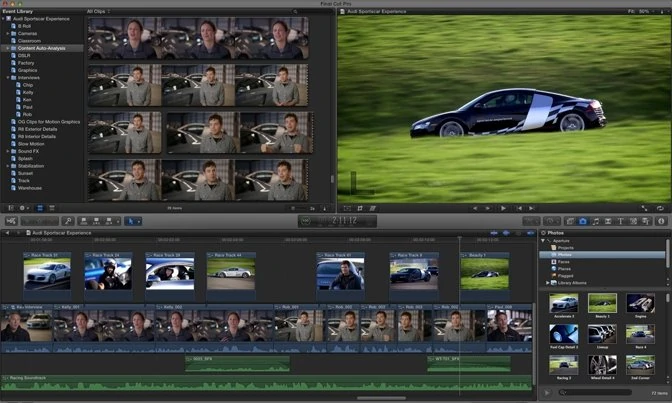The height and width of the screenshot is (403, 672).
Task: Open the Select tool dropdown arrow
Action: 139,221
